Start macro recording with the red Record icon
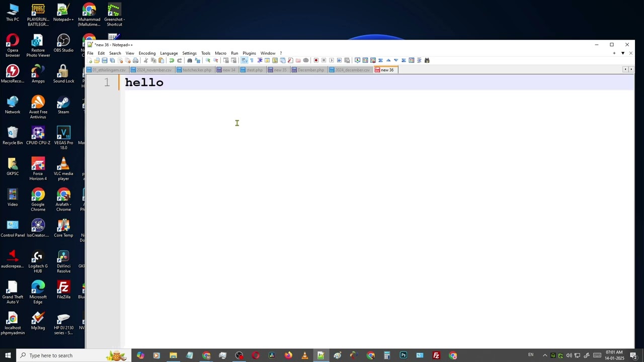Image resolution: width=644 pixels, height=362 pixels. pos(316,60)
